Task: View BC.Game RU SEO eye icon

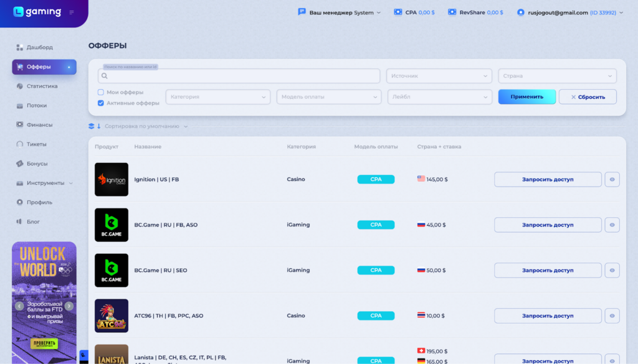Action: coord(612,271)
